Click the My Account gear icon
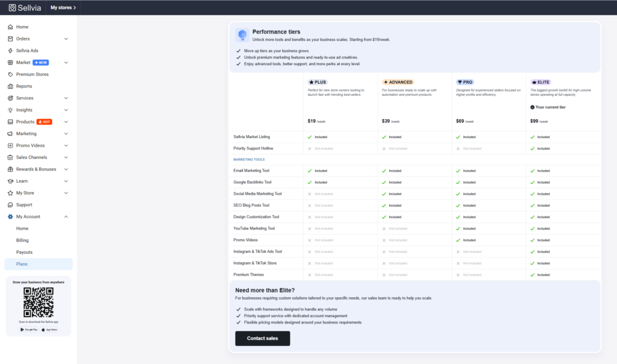Viewport: 617px width, 364px height. point(10,216)
